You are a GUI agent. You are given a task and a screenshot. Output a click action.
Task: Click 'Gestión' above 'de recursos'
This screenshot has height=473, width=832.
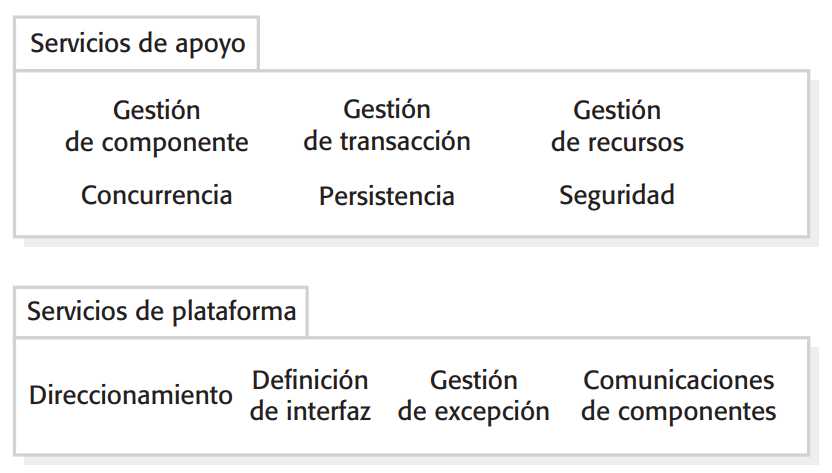pyautogui.click(x=617, y=110)
